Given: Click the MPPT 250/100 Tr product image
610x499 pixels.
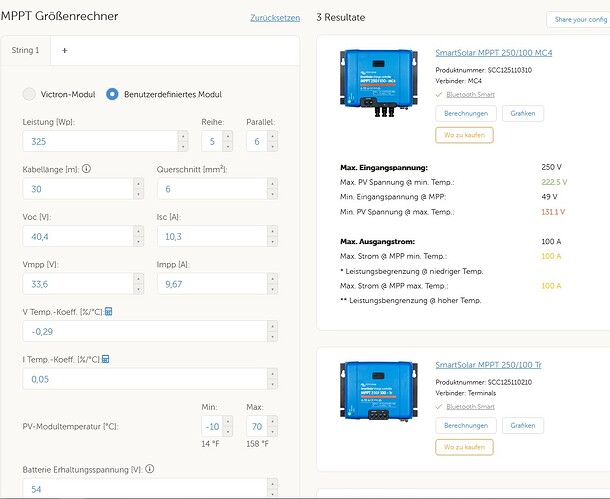Looking at the screenshot, I should pos(379,391).
